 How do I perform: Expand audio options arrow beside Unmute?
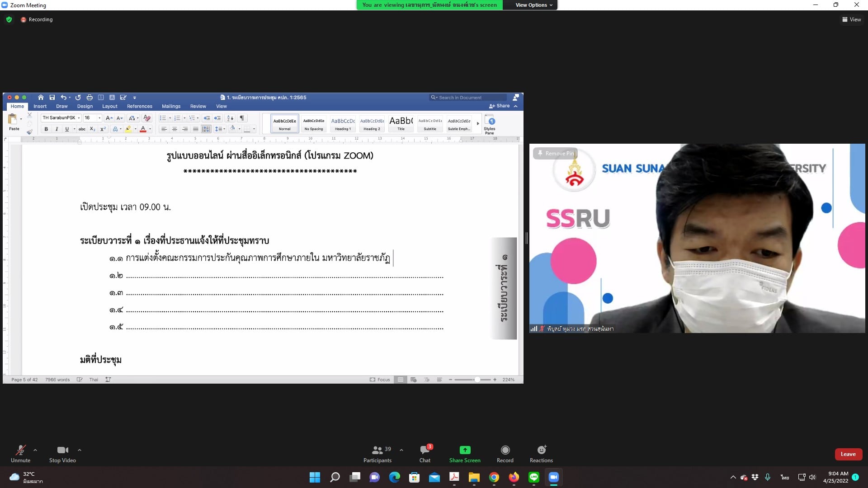[35, 450]
